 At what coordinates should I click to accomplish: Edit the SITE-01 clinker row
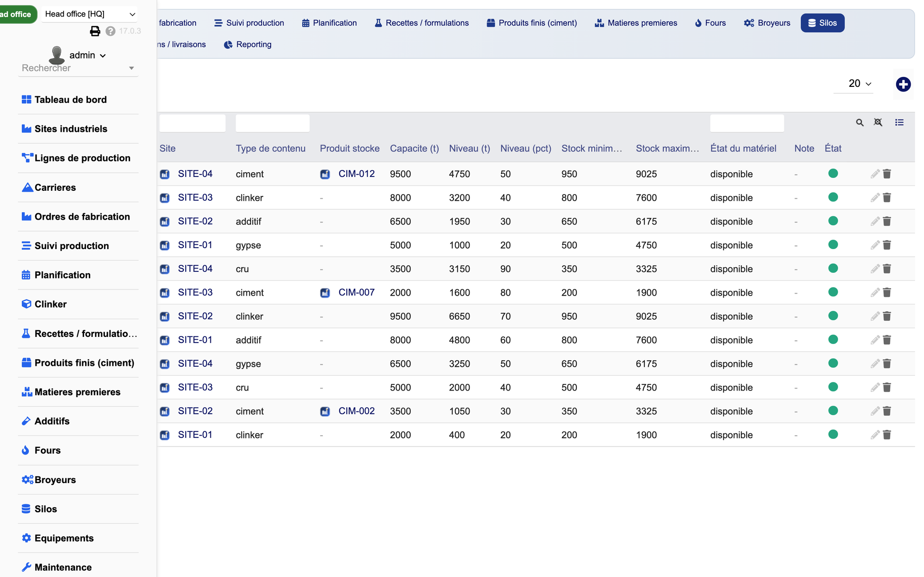coord(875,435)
